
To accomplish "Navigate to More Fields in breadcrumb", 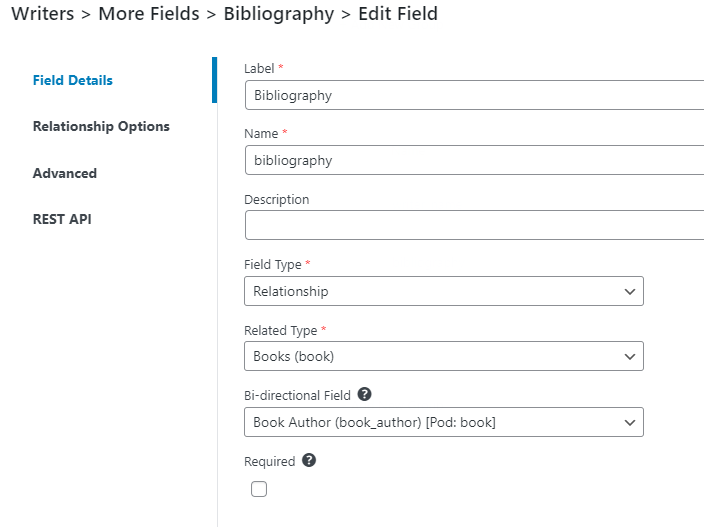I will (x=149, y=13).
